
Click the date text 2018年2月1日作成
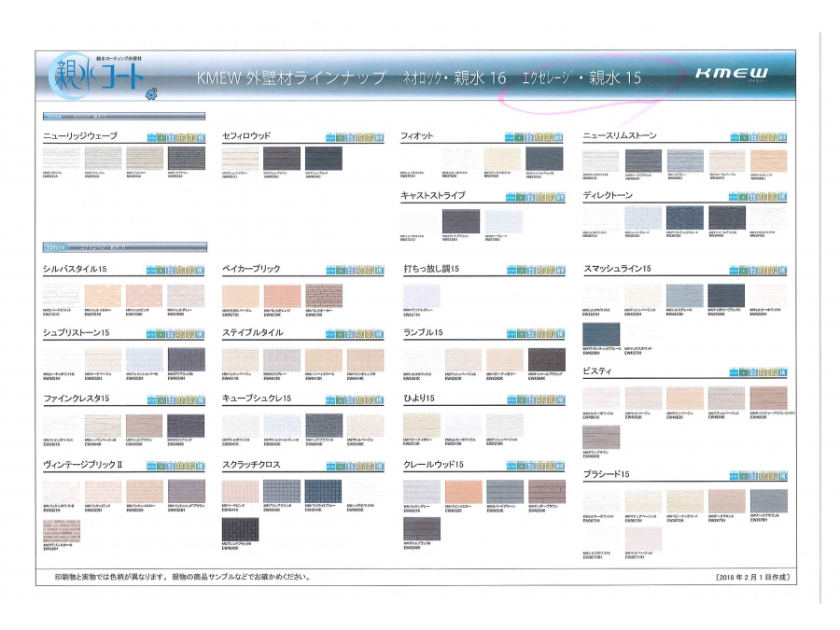pos(752,577)
